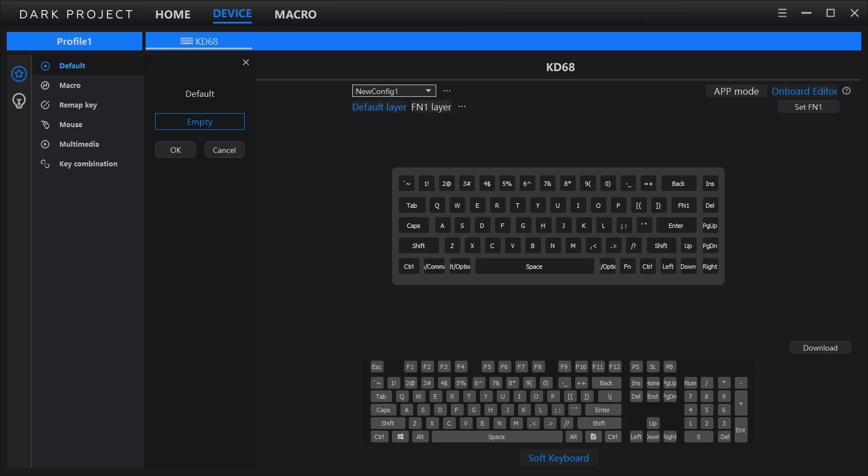Switch to FN1 layer

click(x=431, y=107)
